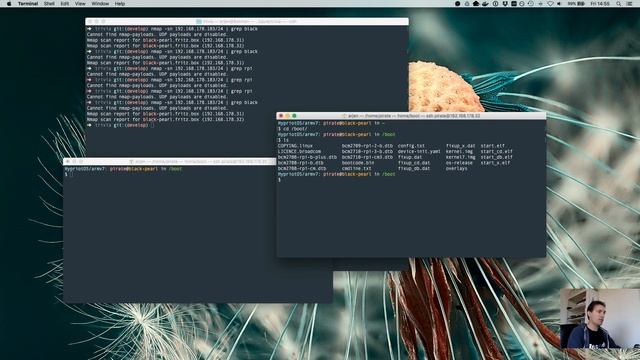The image size is (640, 360).
Task: Click the circled-I icon in menu bar
Action: coord(495,4)
